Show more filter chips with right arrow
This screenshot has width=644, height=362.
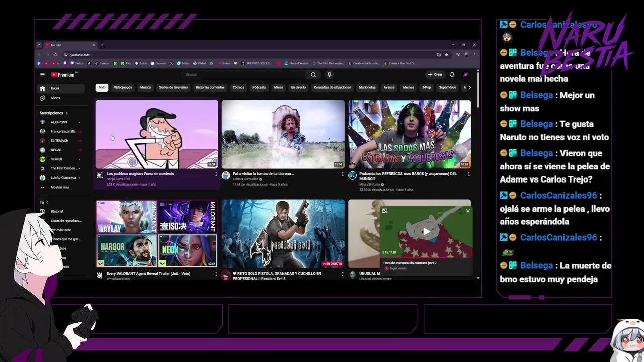469,87
